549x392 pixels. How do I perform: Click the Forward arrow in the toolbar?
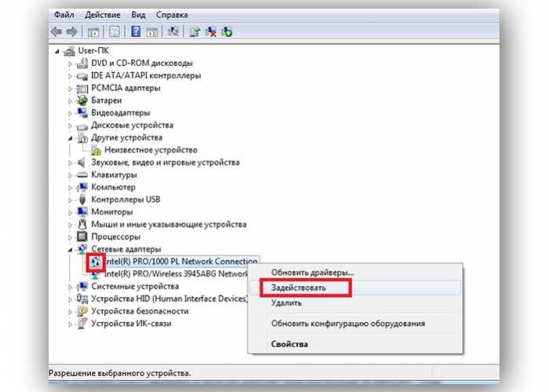coord(71,32)
